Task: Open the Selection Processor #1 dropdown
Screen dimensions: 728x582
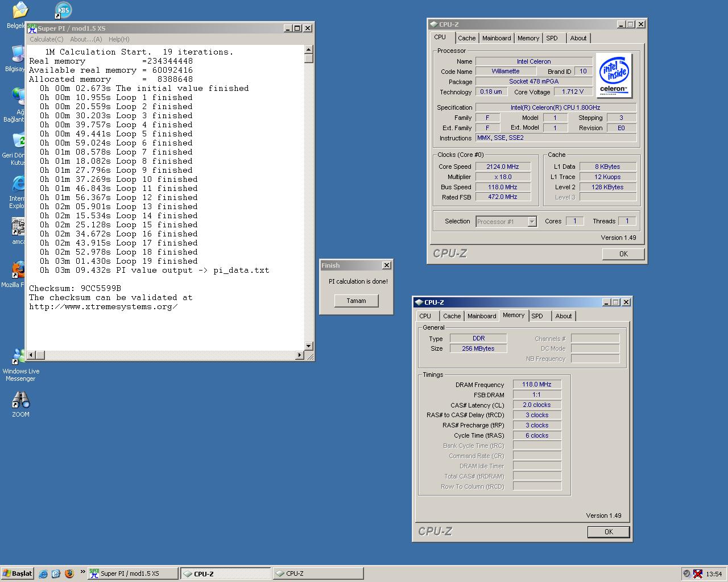Action: point(532,222)
